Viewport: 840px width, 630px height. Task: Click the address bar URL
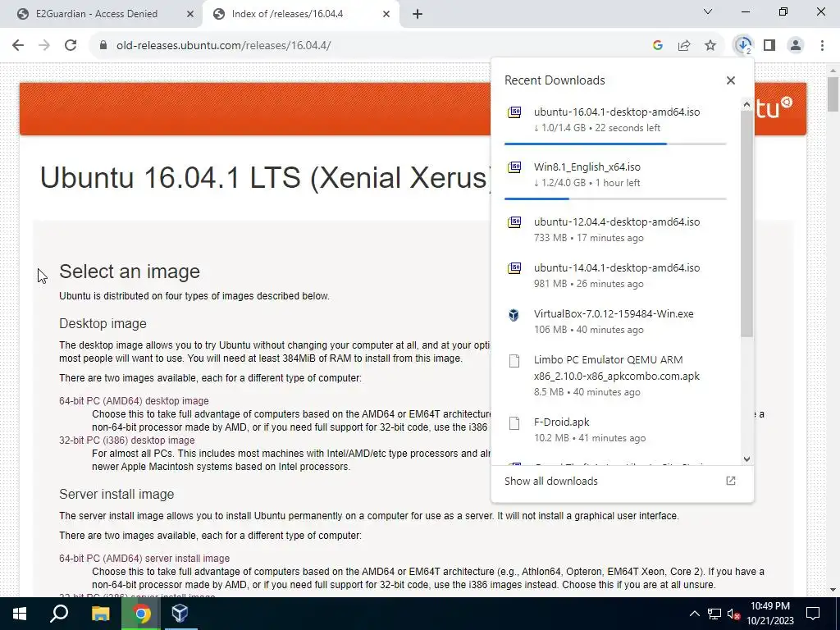pyautogui.click(x=223, y=46)
